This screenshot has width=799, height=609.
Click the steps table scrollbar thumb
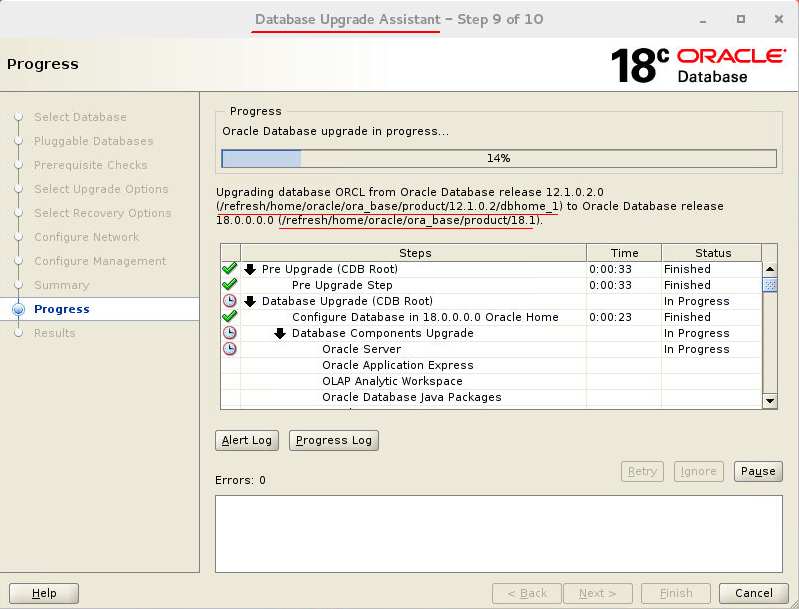click(x=769, y=285)
